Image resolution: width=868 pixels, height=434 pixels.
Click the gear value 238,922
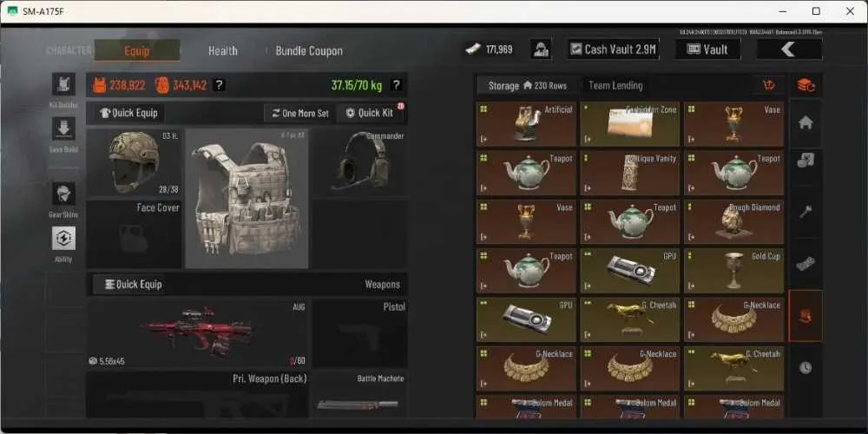tap(128, 85)
